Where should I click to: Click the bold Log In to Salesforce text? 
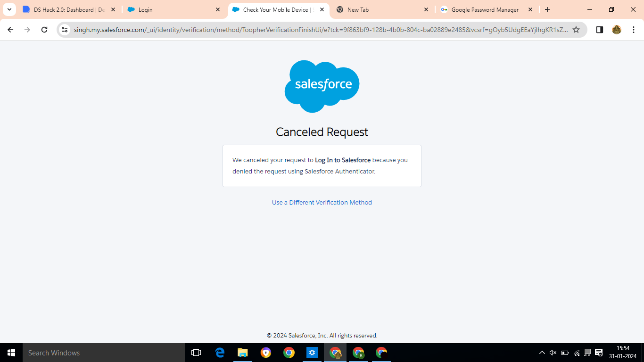click(x=343, y=160)
